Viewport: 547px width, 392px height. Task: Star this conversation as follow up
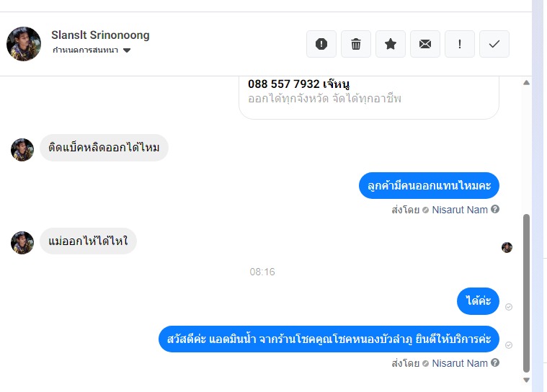click(x=391, y=44)
